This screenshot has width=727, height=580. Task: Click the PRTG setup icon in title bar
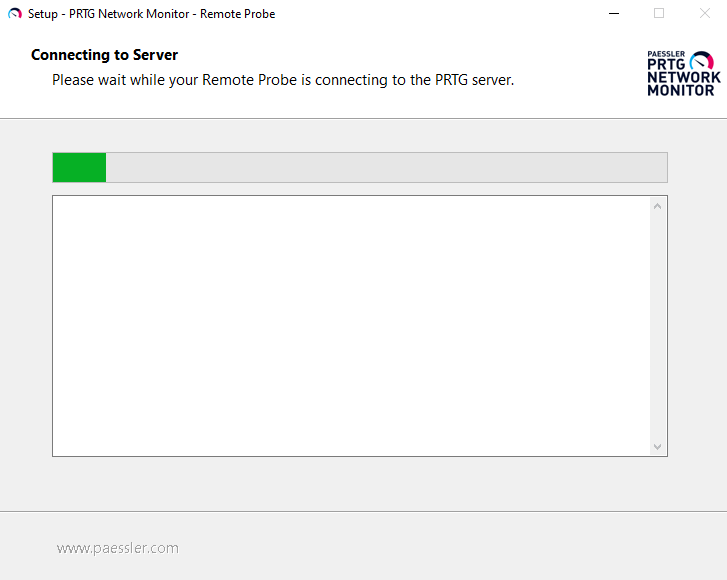[x=14, y=14]
